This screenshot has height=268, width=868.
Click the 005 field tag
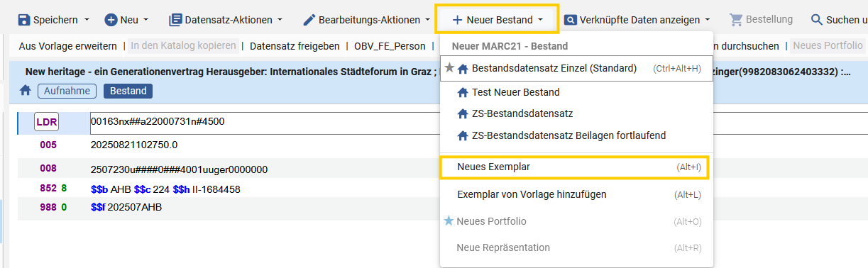pos(48,145)
